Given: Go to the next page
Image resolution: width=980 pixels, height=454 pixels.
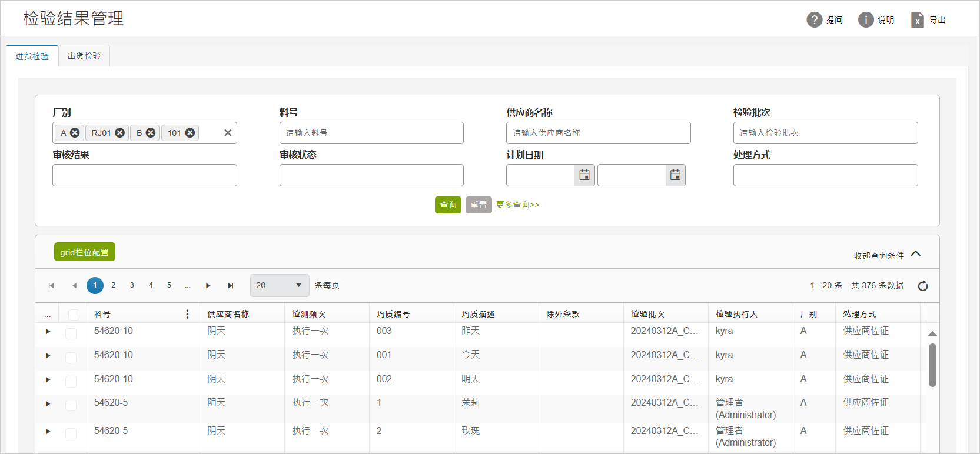Looking at the screenshot, I should coord(208,285).
